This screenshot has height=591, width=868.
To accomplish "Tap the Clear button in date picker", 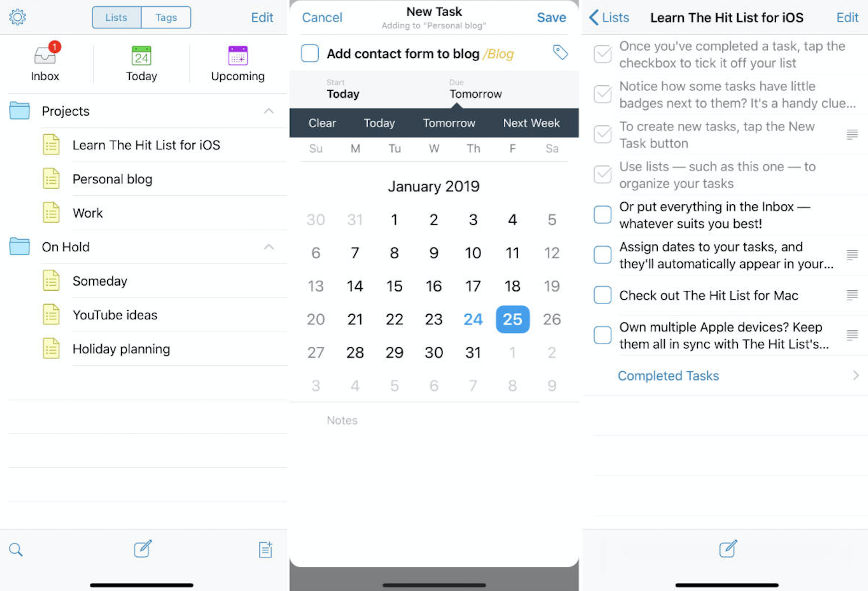I will (x=323, y=123).
